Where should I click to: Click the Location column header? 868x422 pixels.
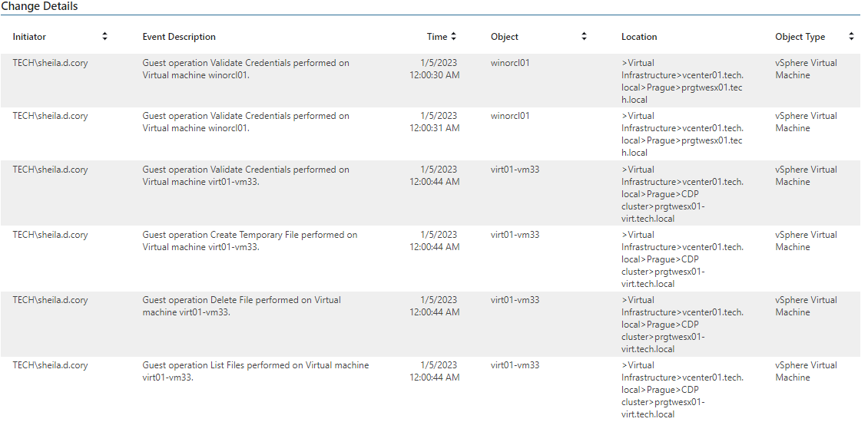point(639,37)
